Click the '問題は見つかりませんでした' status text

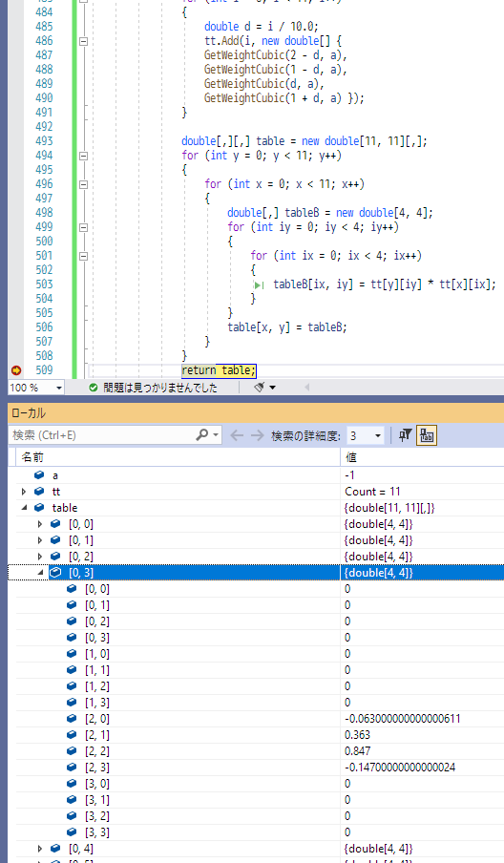(x=160, y=388)
